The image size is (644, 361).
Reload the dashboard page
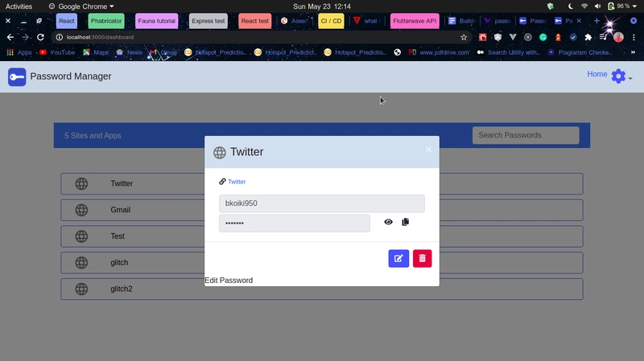40,37
